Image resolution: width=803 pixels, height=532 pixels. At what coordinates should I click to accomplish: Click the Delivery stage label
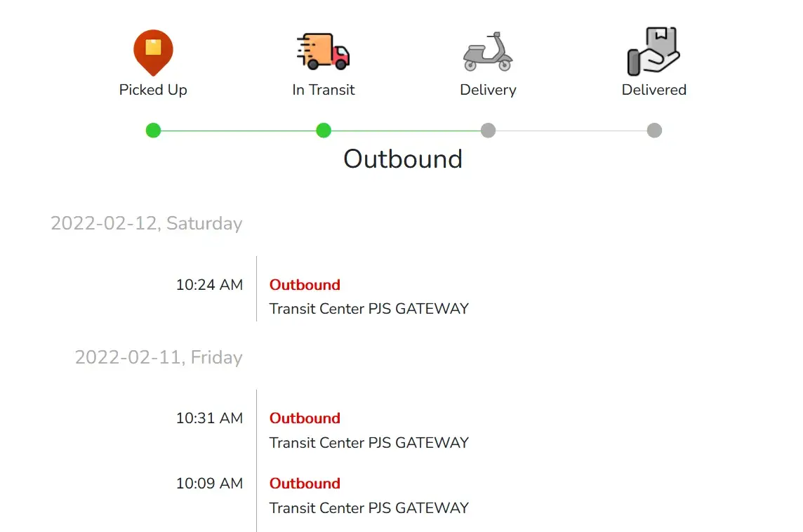click(x=488, y=90)
